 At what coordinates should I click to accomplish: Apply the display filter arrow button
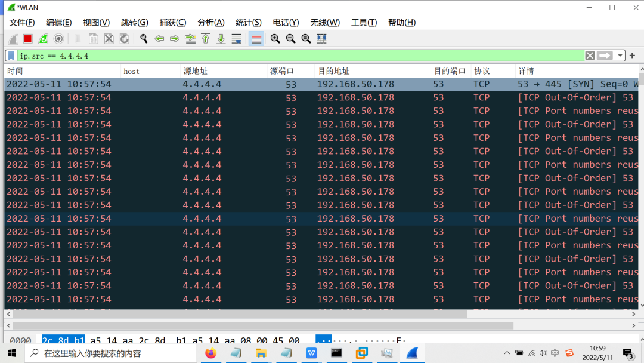(x=605, y=56)
